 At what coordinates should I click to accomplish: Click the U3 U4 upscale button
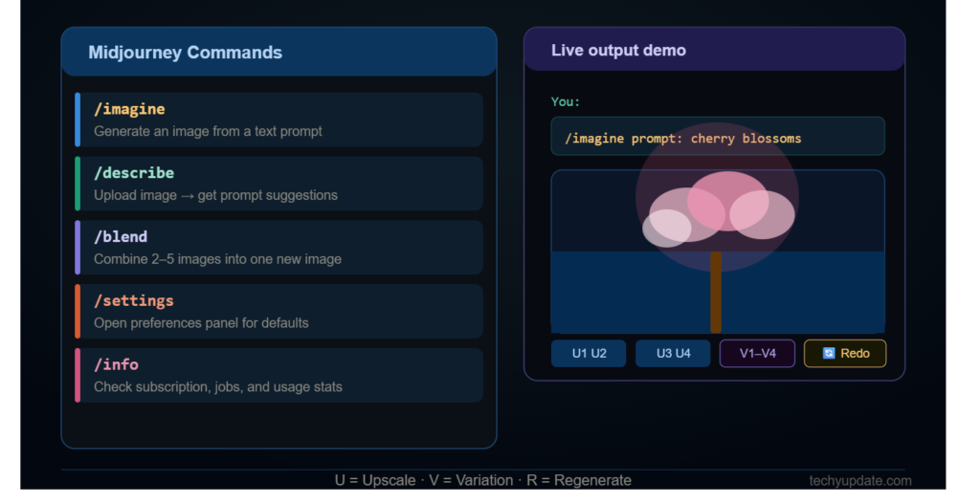(673, 354)
